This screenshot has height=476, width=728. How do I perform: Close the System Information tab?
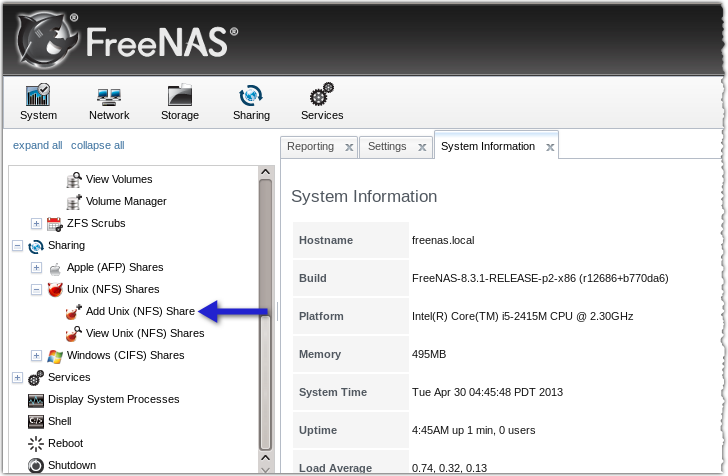tap(550, 148)
